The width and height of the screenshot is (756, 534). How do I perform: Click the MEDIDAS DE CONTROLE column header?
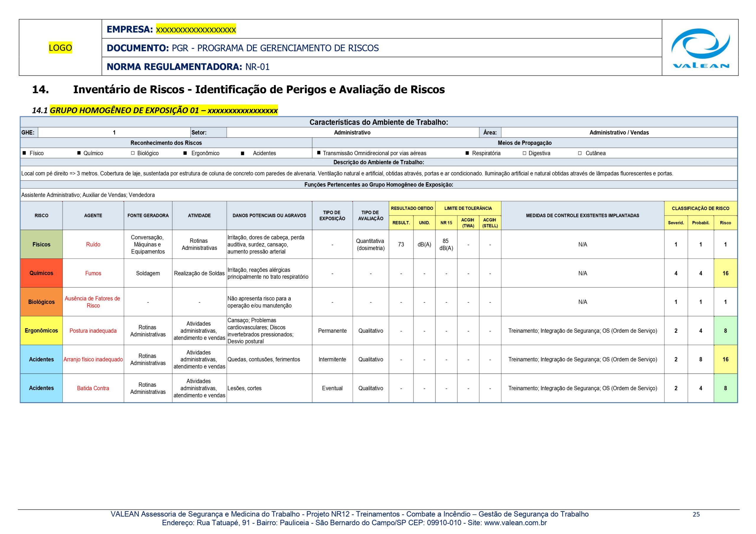582,215
